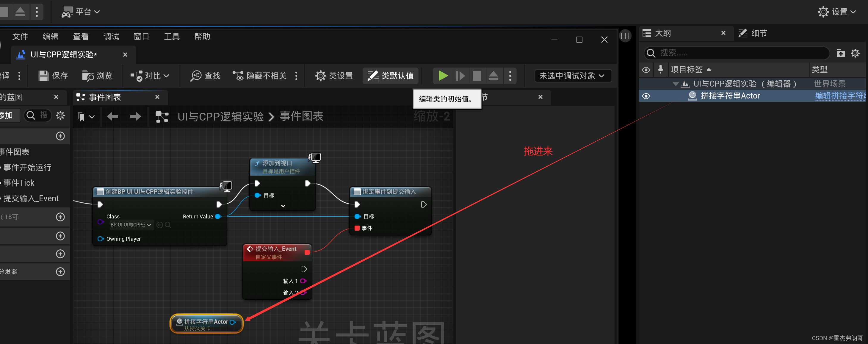Click the red delegate pin on 提交输入_Event
868x344 pixels.
point(307,252)
